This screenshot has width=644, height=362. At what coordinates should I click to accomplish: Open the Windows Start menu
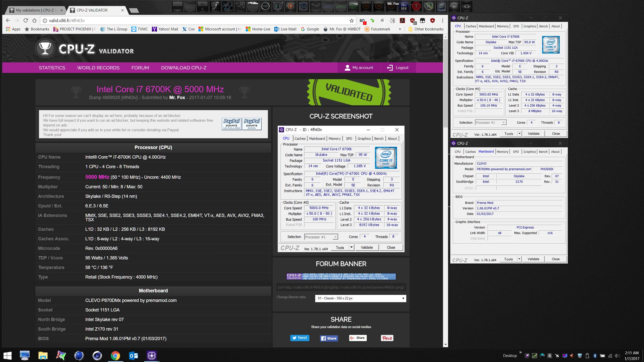pyautogui.click(x=8, y=355)
